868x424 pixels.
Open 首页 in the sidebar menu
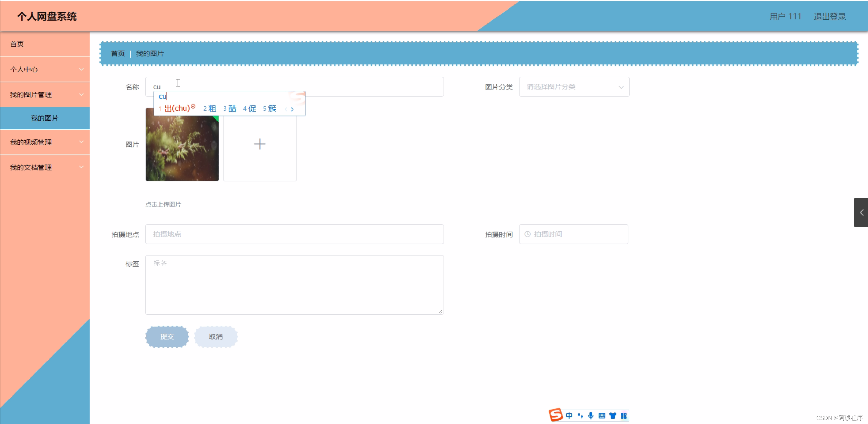17,44
